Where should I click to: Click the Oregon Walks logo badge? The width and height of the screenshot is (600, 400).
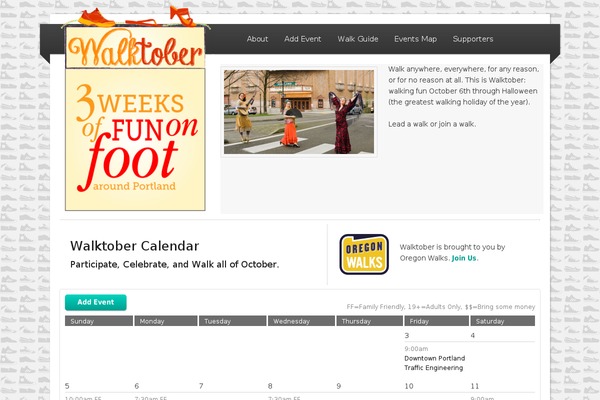[364, 254]
